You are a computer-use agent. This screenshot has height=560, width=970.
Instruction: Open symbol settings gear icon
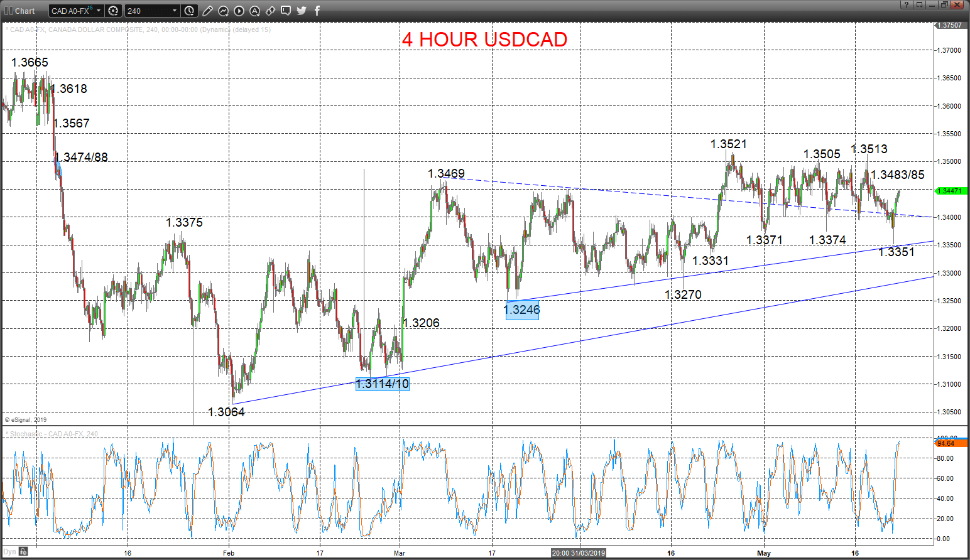tap(113, 11)
